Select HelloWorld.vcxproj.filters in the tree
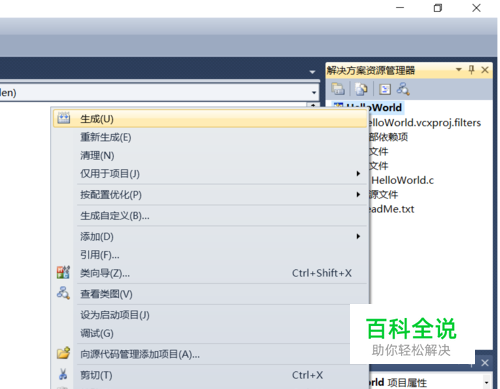Screen dimensions: 500x389 (x=424, y=123)
